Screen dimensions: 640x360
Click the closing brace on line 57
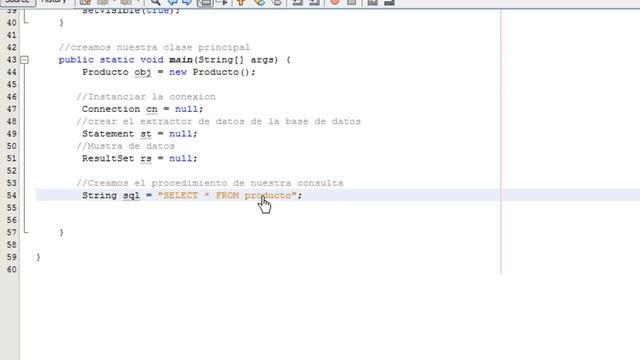click(62, 232)
